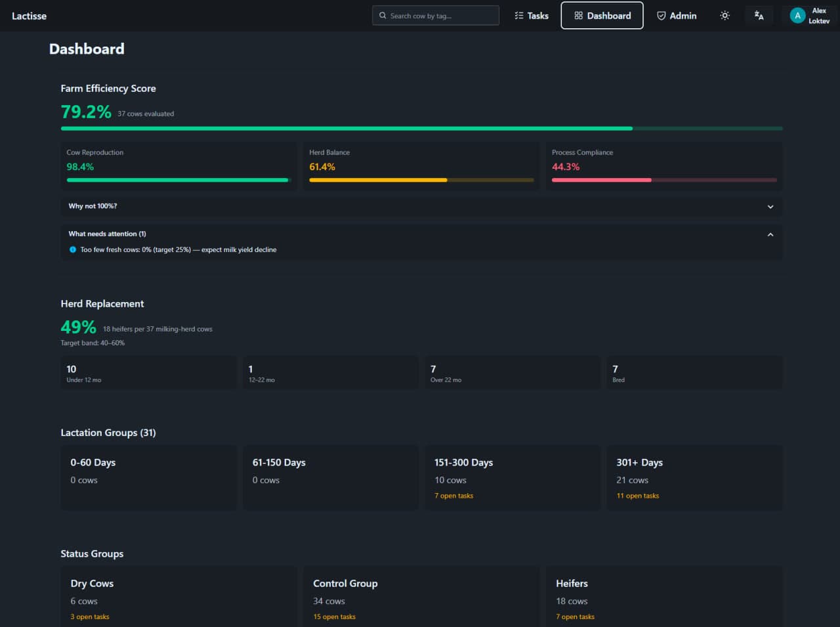Open the Heifers status group card
Image resolution: width=840 pixels, height=627 pixels.
664,597
